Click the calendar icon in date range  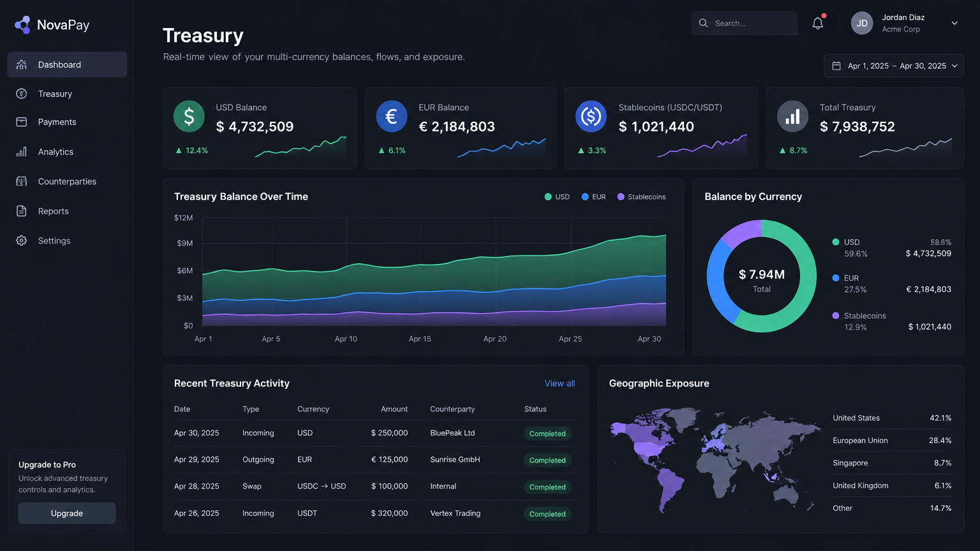pyautogui.click(x=836, y=66)
